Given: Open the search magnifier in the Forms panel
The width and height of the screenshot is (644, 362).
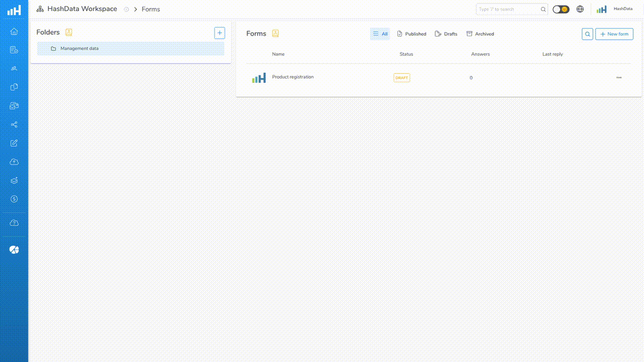Looking at the screenshot, I should pos(587,34).
